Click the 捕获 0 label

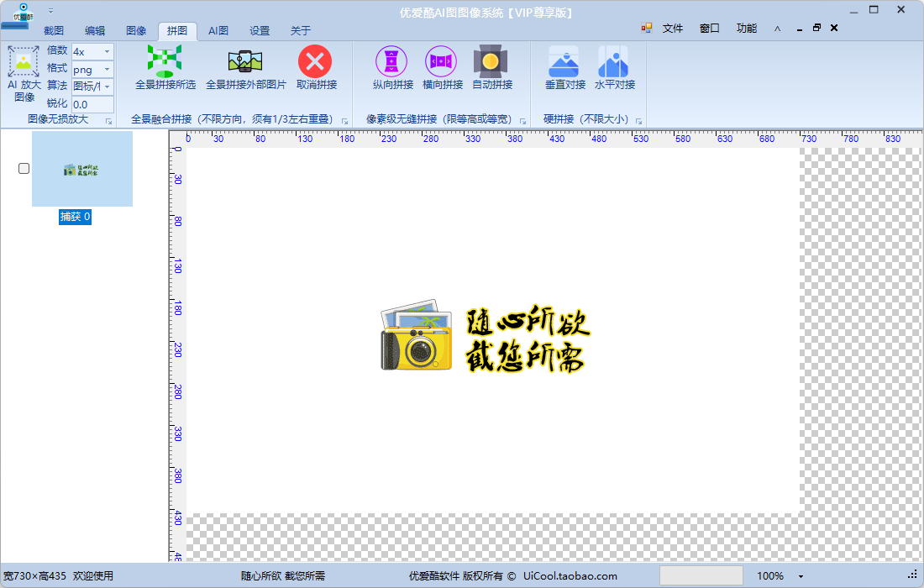[75, 217]
